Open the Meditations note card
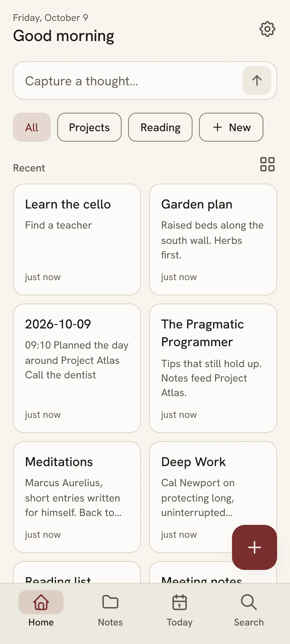This screenshot has height=644, width=290. [77, 497]
